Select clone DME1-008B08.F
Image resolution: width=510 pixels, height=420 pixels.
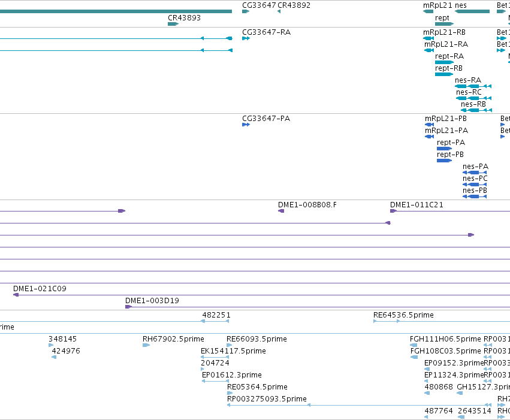point(307,205)
